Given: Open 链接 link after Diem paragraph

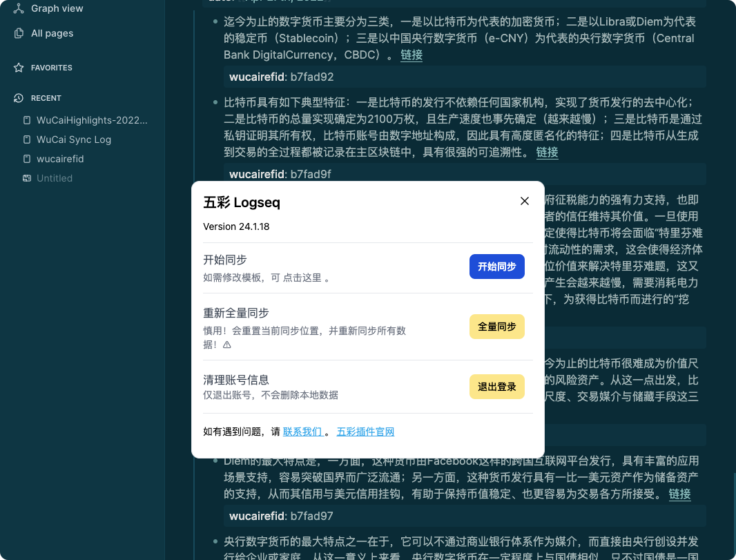Looking at the screenshot, I should pos(679,494).
